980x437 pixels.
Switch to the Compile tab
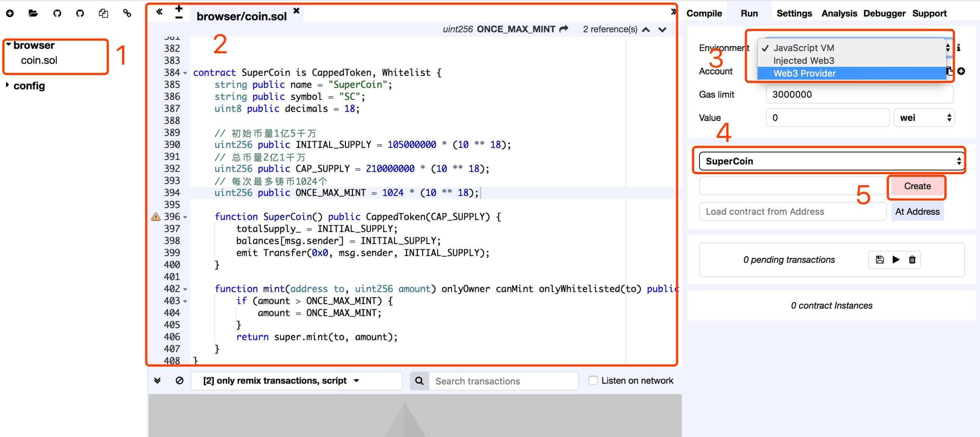[704, 13]
